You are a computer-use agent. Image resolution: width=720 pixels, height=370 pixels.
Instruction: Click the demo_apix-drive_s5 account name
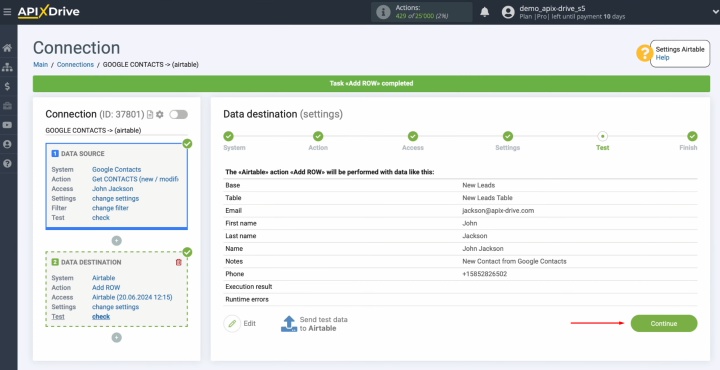[552, 8]
